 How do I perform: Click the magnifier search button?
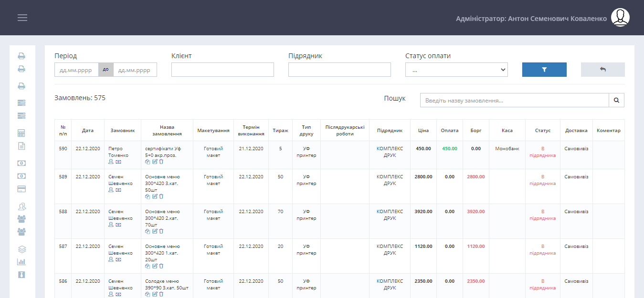616,101
